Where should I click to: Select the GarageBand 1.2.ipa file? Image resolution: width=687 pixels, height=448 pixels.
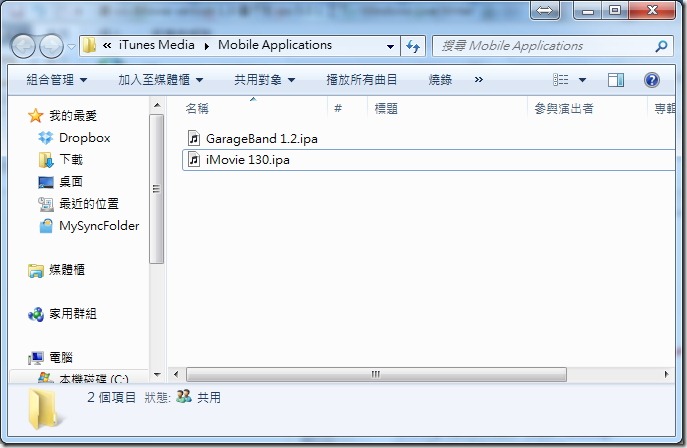(262, 139)
